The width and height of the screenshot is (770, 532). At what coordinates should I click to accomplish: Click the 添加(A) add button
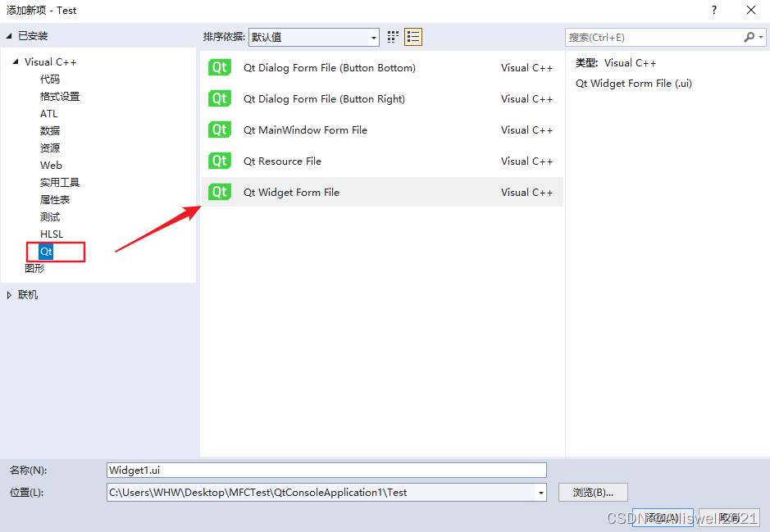click(x=663, y=518)
